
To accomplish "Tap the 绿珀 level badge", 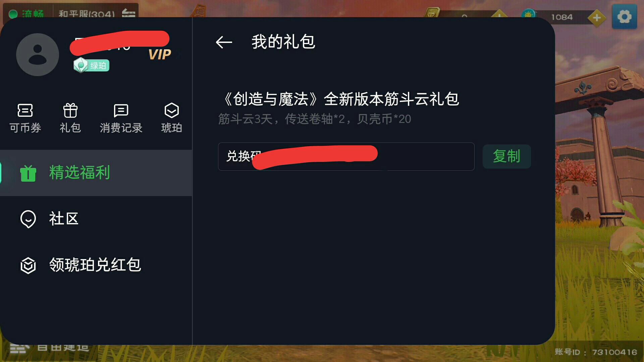I will tap(91, 65).
